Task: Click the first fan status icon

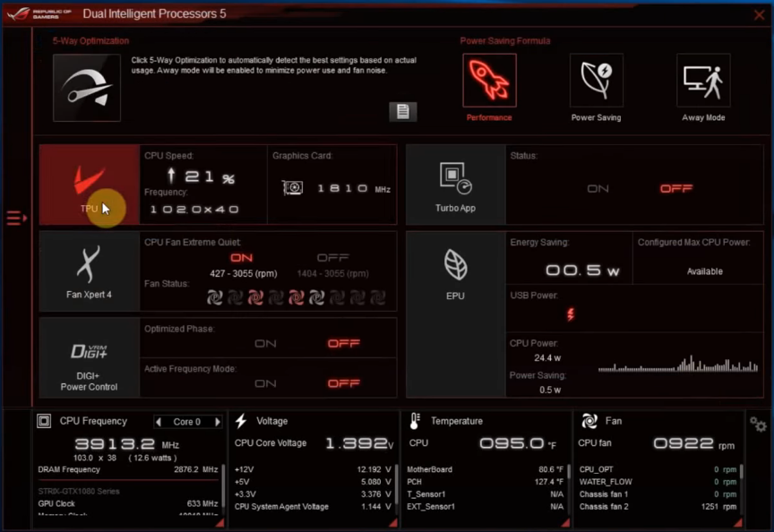Action: point(215,297)
